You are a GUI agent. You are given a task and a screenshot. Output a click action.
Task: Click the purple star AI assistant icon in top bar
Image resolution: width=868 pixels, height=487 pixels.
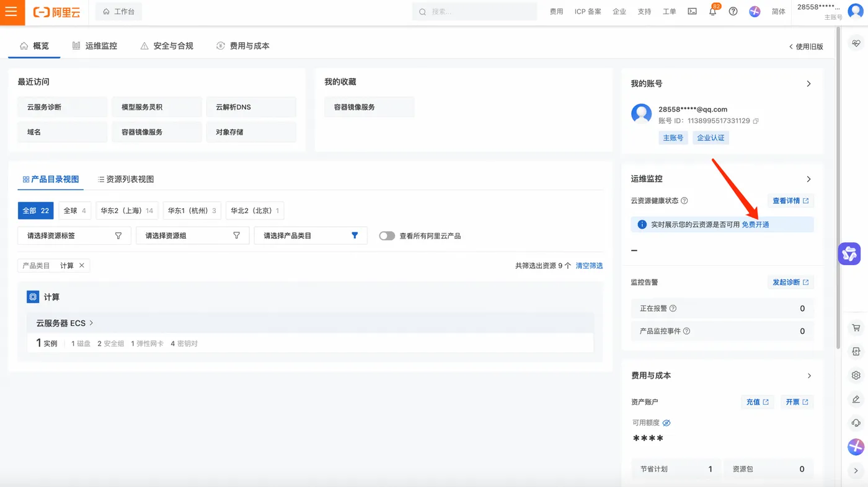(x=755, y=11)
